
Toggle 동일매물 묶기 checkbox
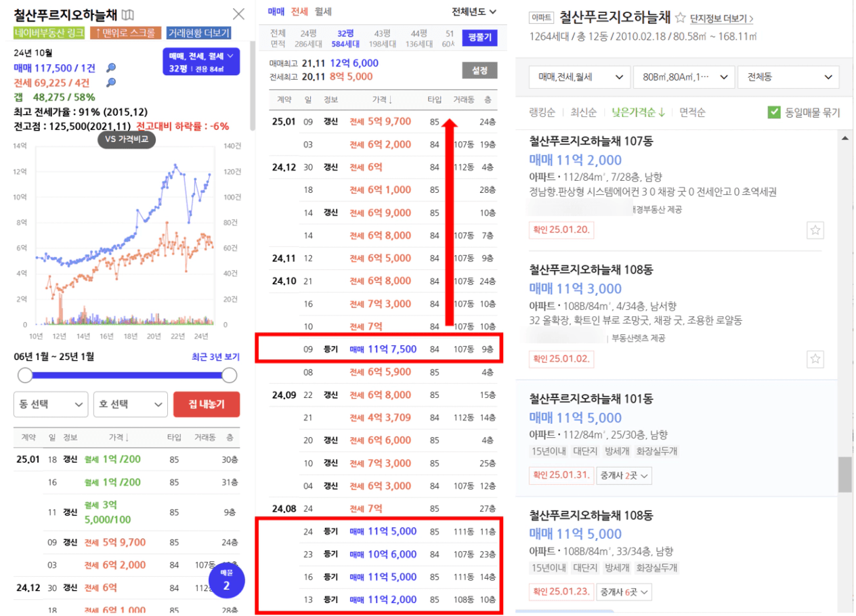774,112
